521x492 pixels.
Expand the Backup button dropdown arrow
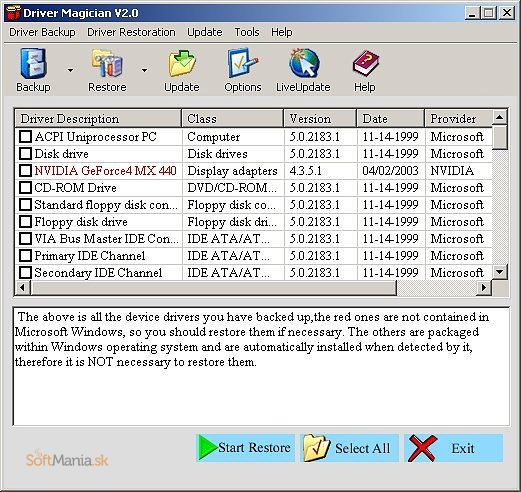[70, 70]
